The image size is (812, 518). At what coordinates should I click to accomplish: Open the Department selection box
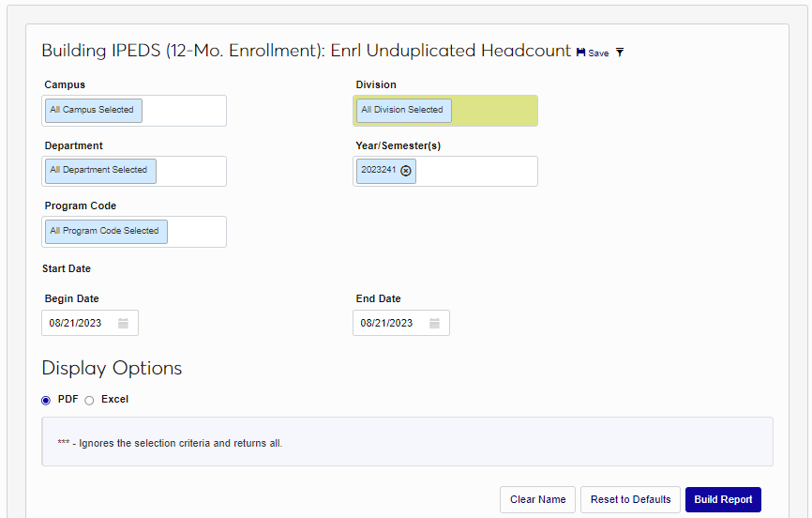point(190,171)
